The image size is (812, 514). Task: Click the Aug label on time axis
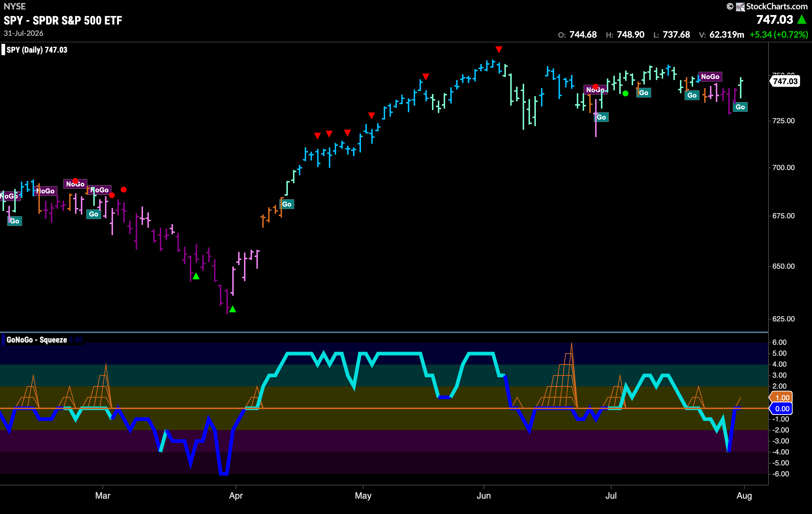(744, 496)
